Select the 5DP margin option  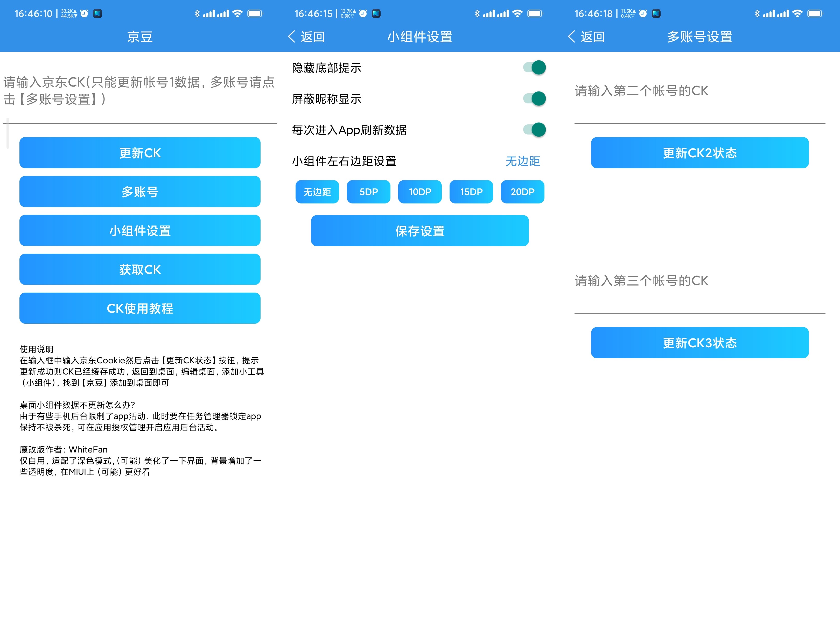(368, 192)
